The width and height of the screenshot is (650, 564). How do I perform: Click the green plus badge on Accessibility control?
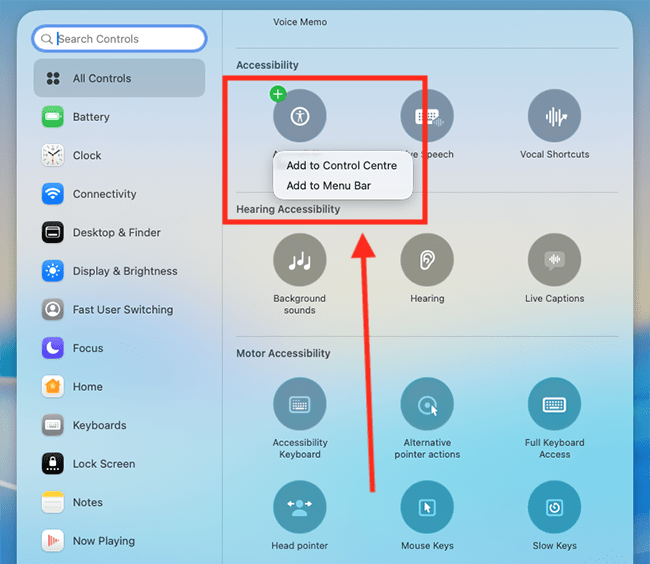(278, 94)
